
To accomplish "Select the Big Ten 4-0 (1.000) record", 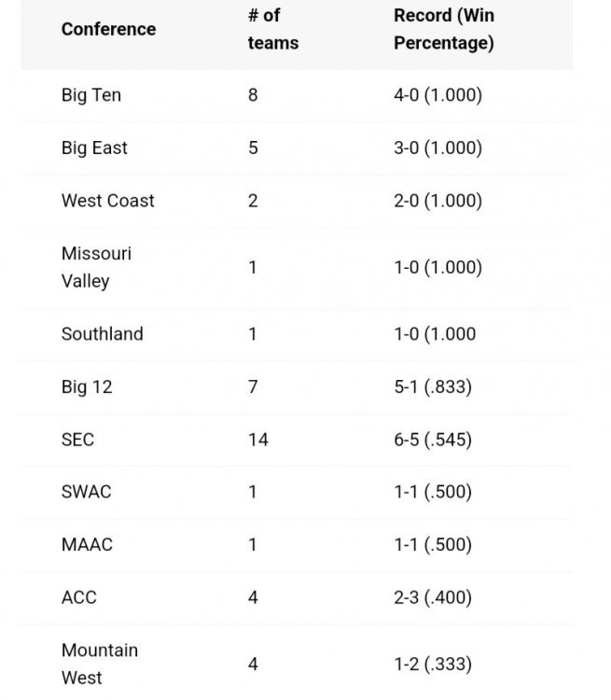I will click(x=437, y=95).
